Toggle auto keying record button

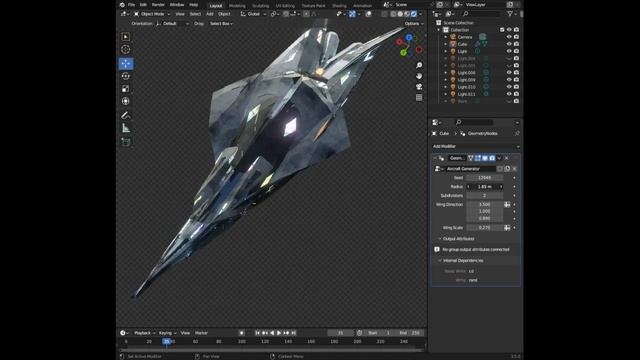click(242, 333)
